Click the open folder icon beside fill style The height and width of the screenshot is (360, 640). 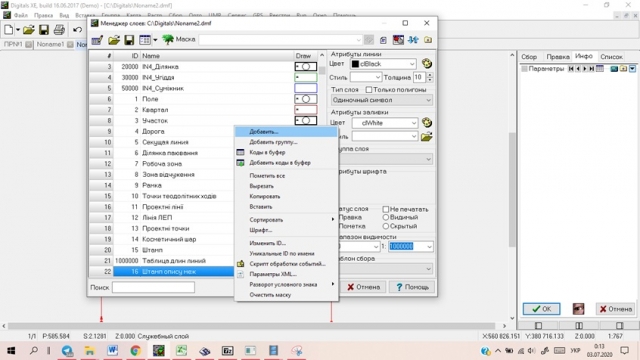point(427,136)
